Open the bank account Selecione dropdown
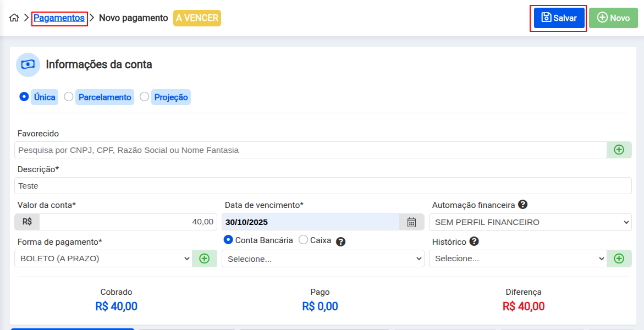 click(322, 258)
